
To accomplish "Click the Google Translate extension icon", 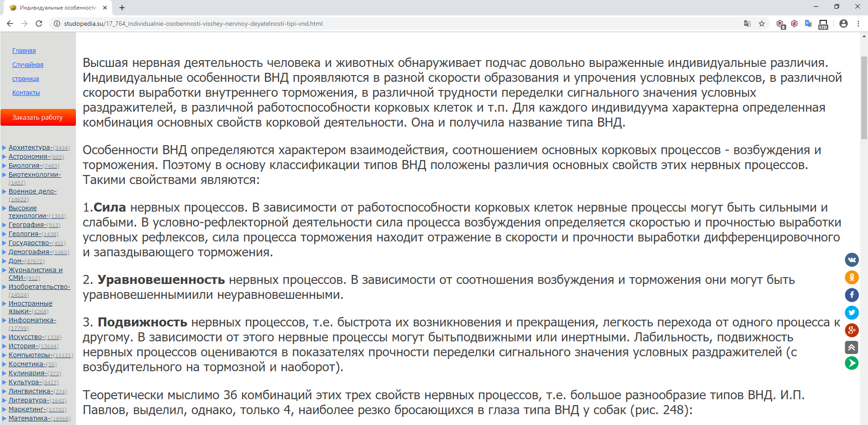I will 808,24.
